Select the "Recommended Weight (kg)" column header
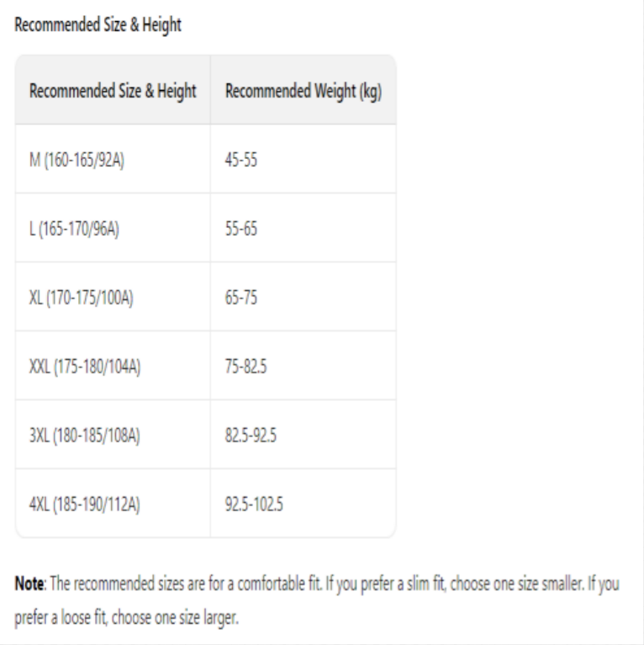644x645 pixels. (x=304, y=91)
